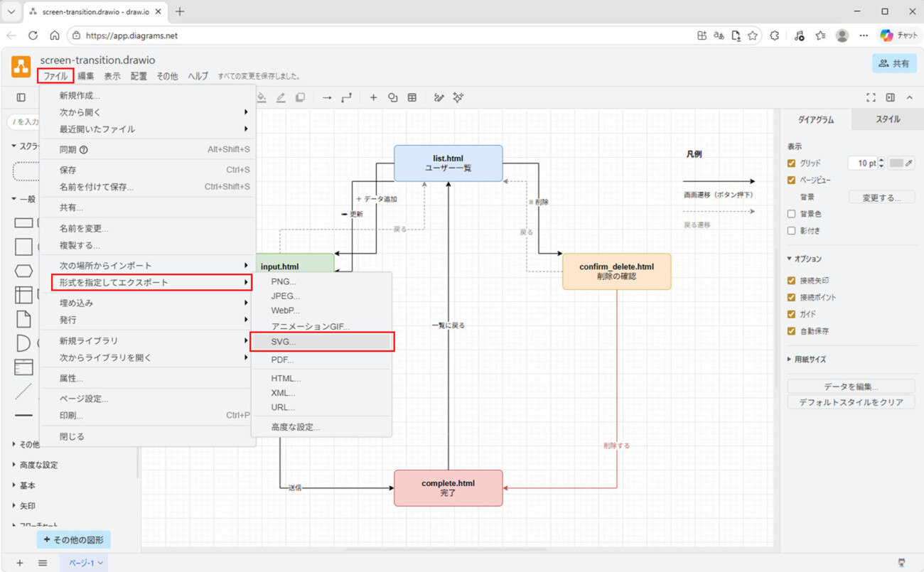Expand the 高度な設定 shape category
Viewport: 924px width, 572px height.
tap(38, 465)
